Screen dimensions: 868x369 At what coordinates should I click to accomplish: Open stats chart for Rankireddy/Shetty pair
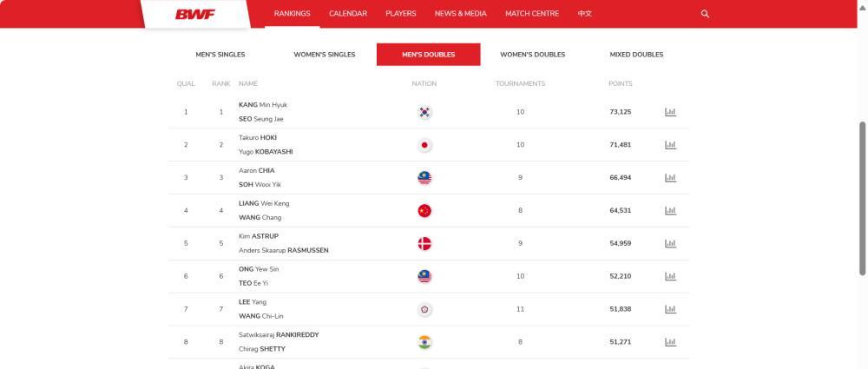pos(670,342)
